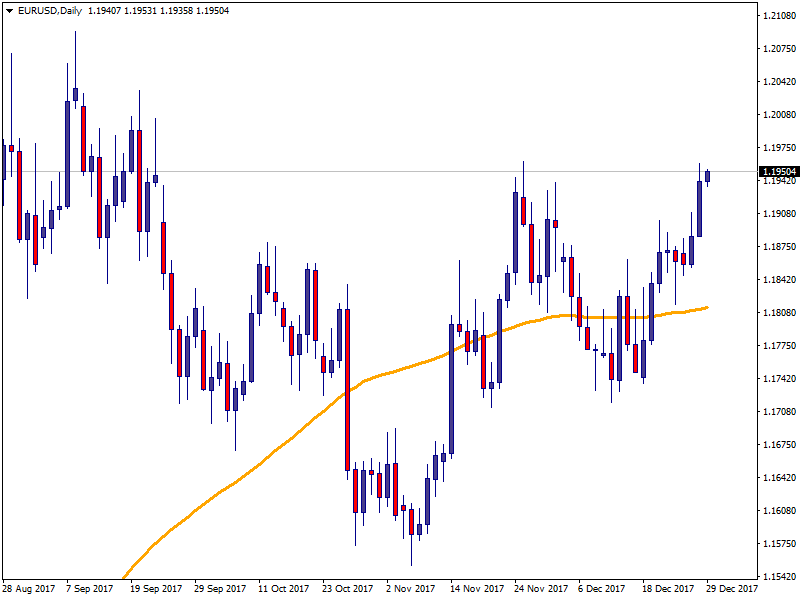
Task: Click the 1.20080 price axis label
Action: [x=778, y=115]
